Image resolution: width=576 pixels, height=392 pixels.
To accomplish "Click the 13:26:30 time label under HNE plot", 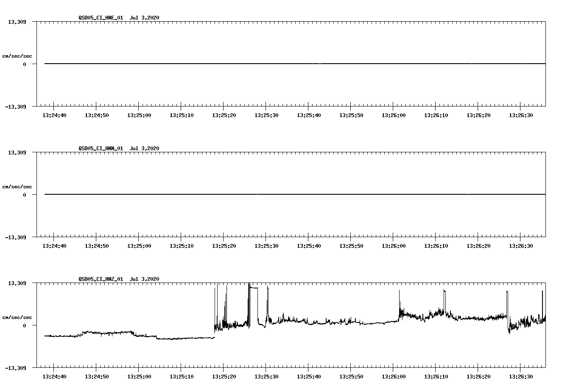I will 521,115.
